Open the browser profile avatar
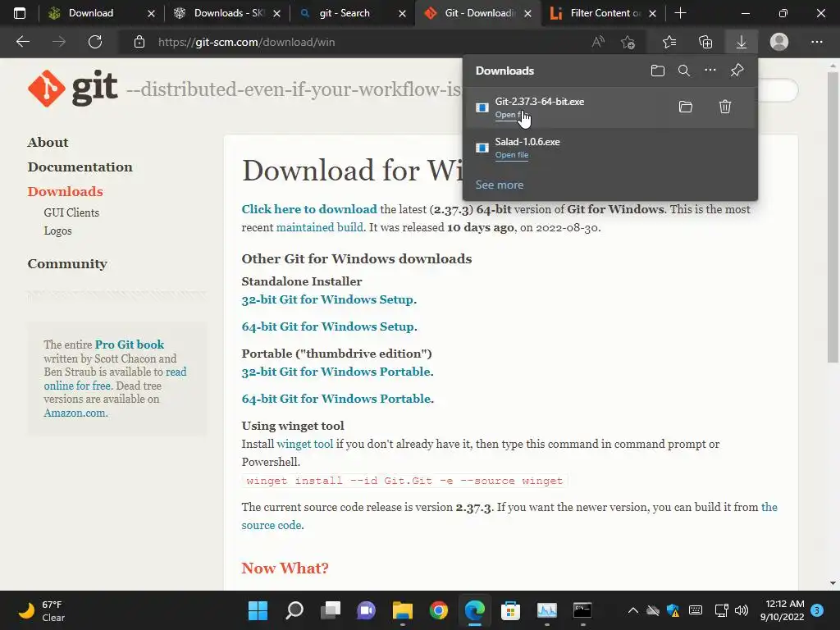The width and height of the screenshot is (840, 630). [779, 42]
